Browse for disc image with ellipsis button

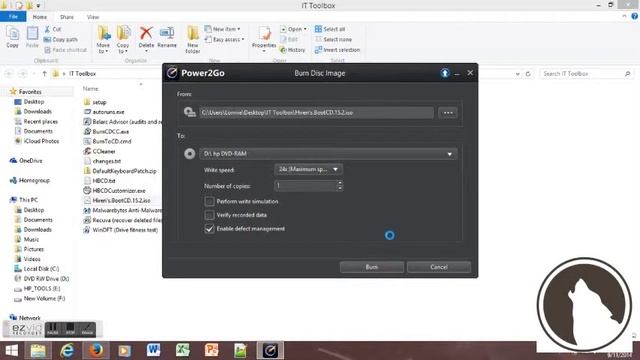448,113
